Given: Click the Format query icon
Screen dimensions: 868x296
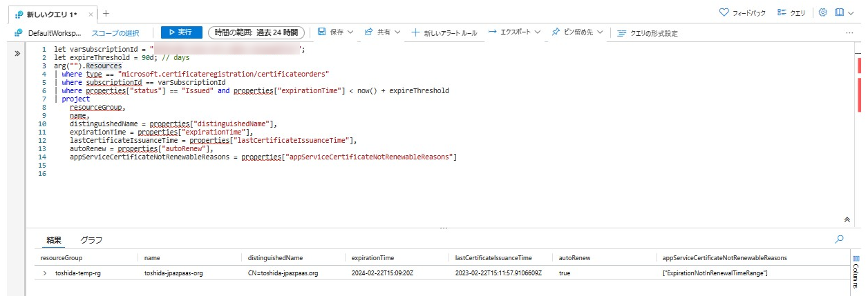Looking at the screenshot, I should click(622, 33).
